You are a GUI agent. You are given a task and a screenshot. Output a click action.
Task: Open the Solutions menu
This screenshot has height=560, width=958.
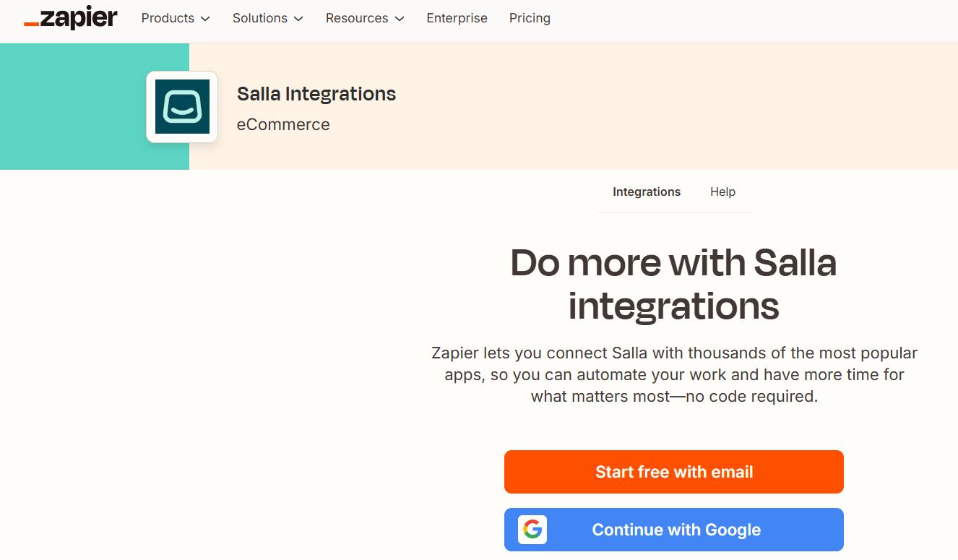tap(268, 18)
